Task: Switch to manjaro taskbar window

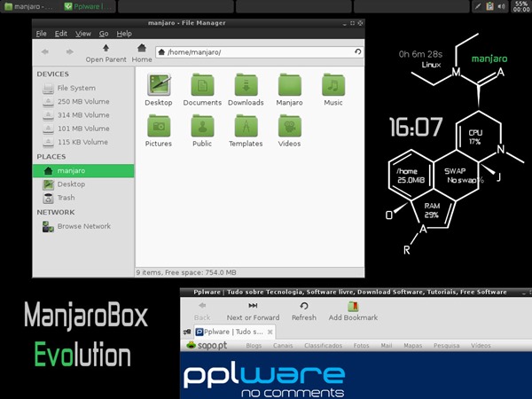Action: click(28, 6)
